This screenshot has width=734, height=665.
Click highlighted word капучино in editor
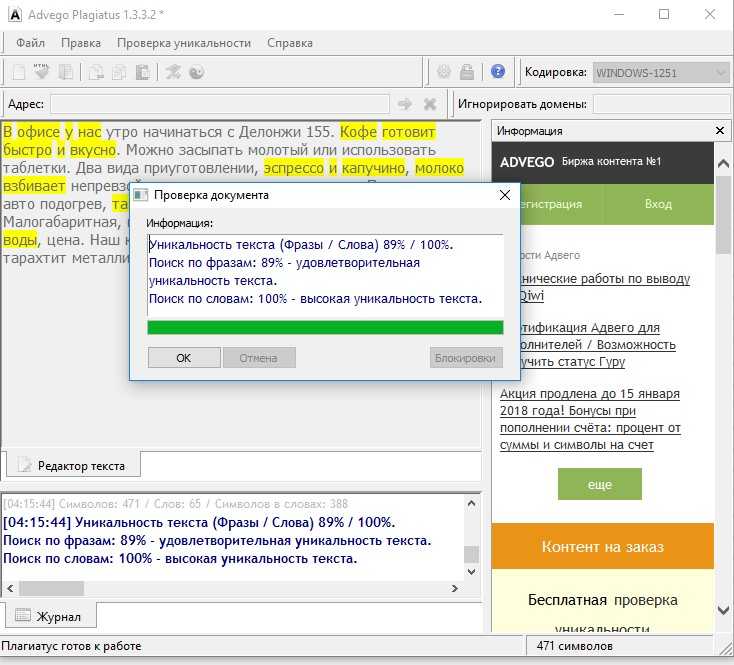point(373,168)
